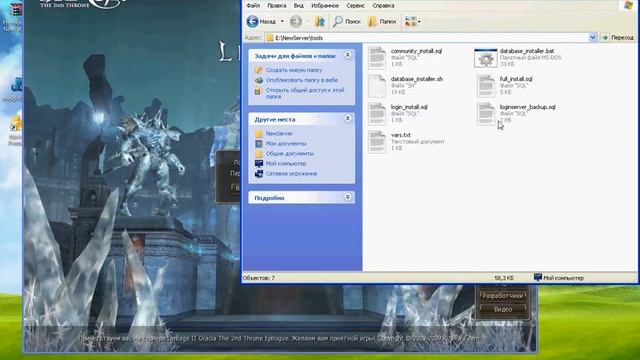Select database_installer.bat file icon
Viewport: 640px width, 360px height.
(486, 58)
